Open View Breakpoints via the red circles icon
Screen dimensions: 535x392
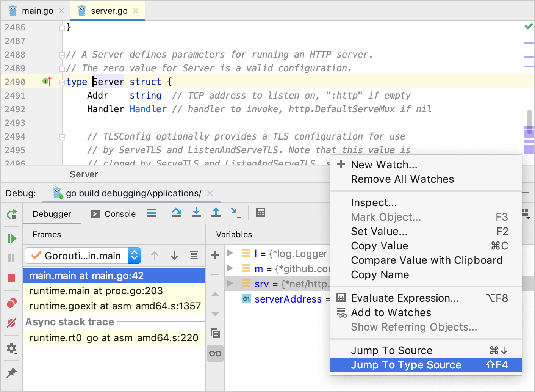pyautogui.click(x=11, y=302)
